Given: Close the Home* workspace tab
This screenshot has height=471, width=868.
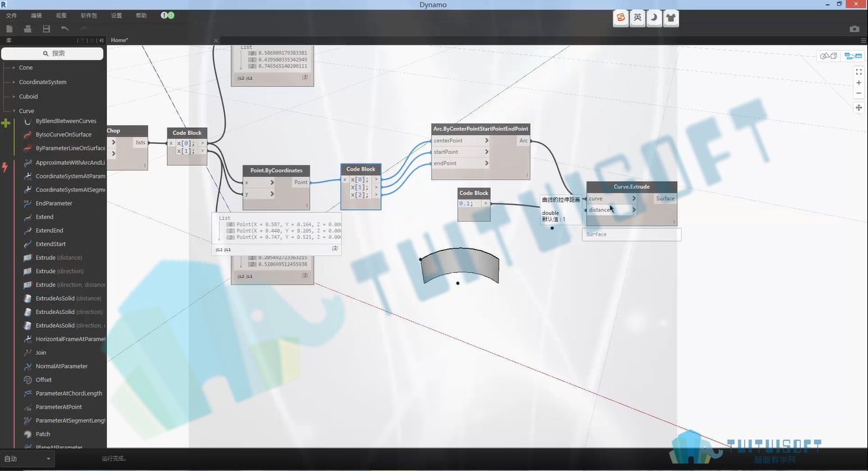Looking at the screenshot, I should pos(216,41).
